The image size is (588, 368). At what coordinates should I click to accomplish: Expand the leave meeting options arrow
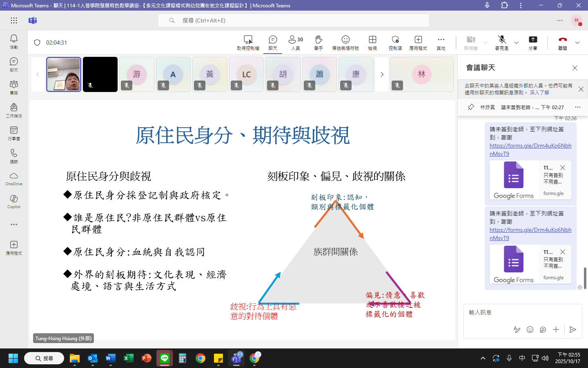(577, 43)
